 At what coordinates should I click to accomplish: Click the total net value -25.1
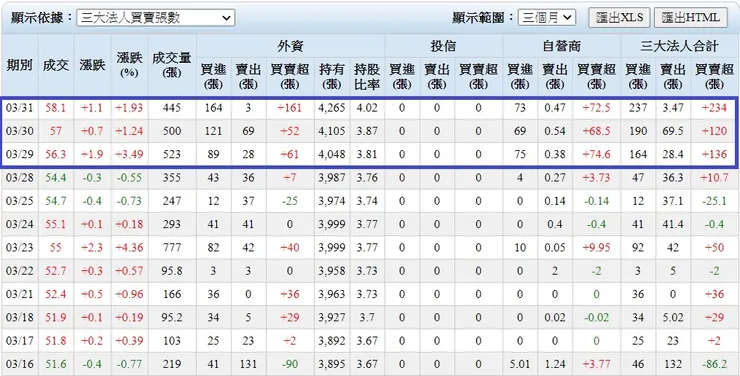pyautogui.click(x=714, y=201)
